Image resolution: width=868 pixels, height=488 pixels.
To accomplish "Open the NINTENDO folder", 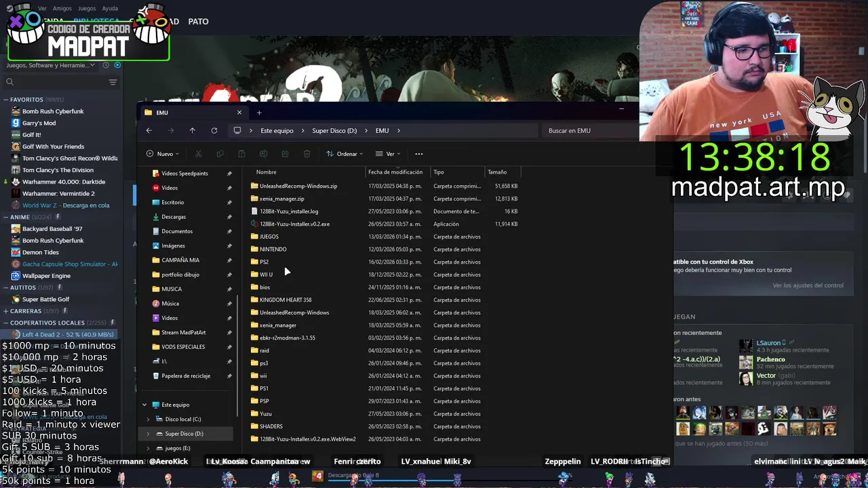I will click(x=273, y=249).
